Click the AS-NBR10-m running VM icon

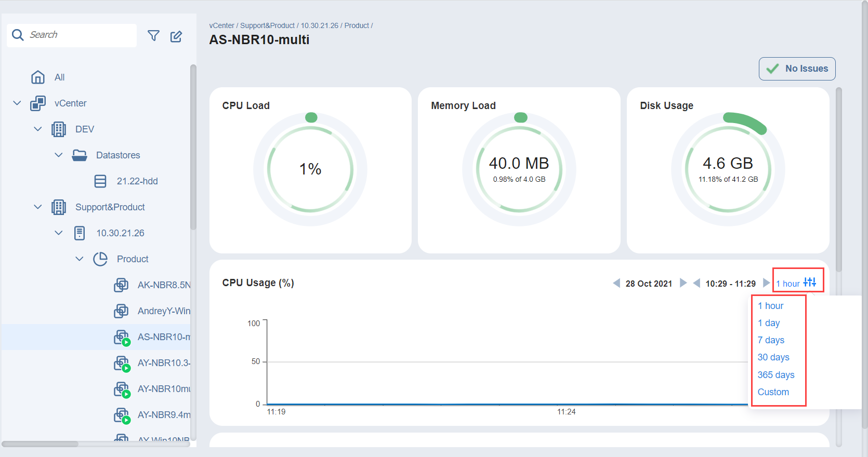pyautogui.click(x=122, y=338)
